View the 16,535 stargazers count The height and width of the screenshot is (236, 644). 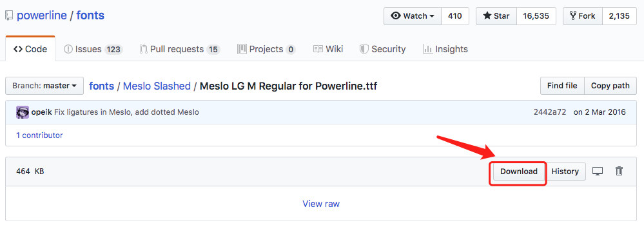point(536,16)
